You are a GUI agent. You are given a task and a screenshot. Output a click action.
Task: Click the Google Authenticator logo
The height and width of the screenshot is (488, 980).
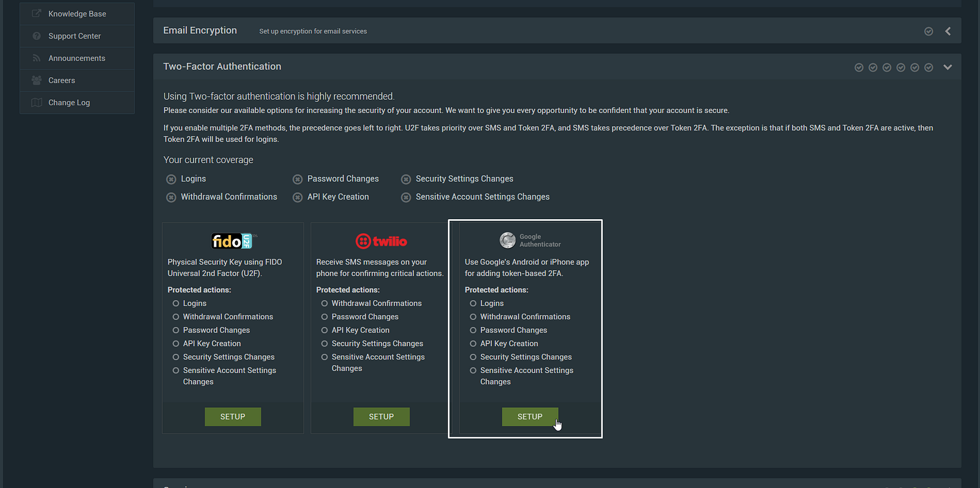tap(530, 240)
